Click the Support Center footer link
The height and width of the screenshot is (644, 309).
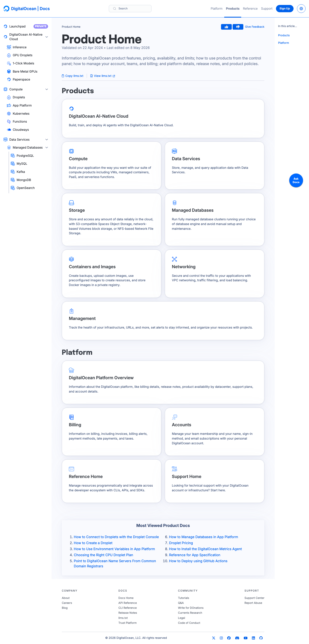point(254,598)
